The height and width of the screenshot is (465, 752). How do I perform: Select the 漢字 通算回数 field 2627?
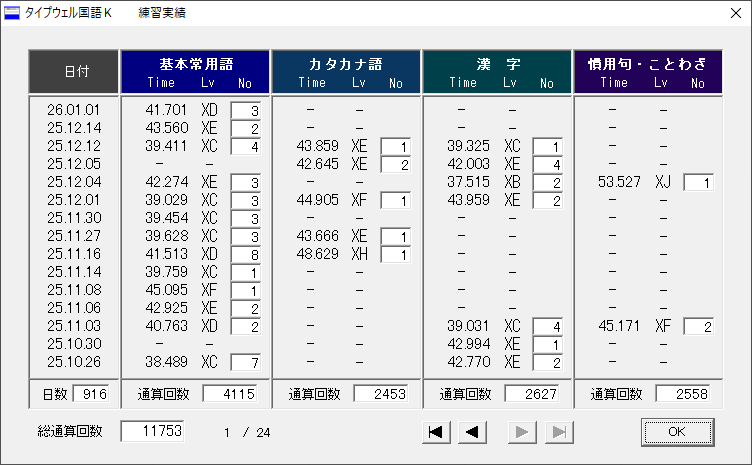(x=532, y=394)
